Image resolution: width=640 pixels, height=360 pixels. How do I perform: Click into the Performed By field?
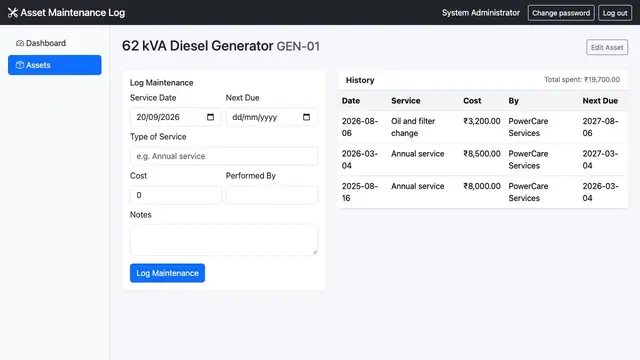(271, 195)
